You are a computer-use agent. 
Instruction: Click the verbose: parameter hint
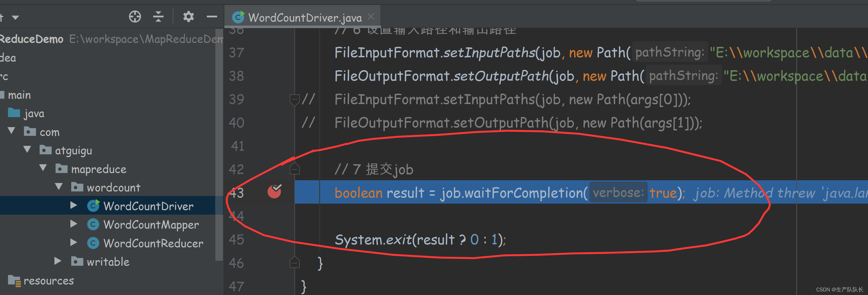coord(618,193)
